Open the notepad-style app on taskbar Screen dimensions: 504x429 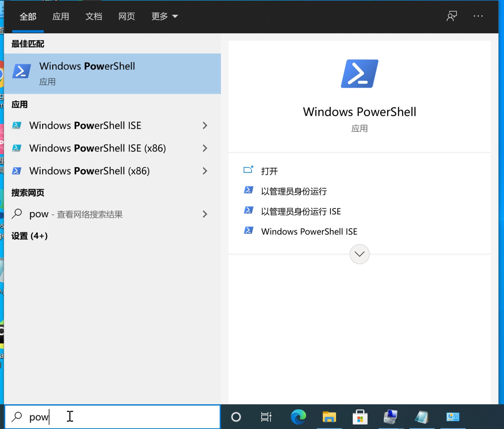tap(422, 417)
